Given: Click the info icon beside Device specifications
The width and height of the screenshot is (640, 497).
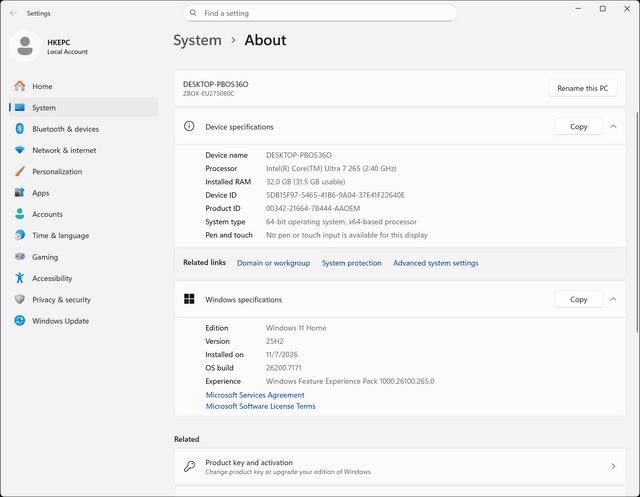Looking at the screenshot, I should tap(189, 126).
